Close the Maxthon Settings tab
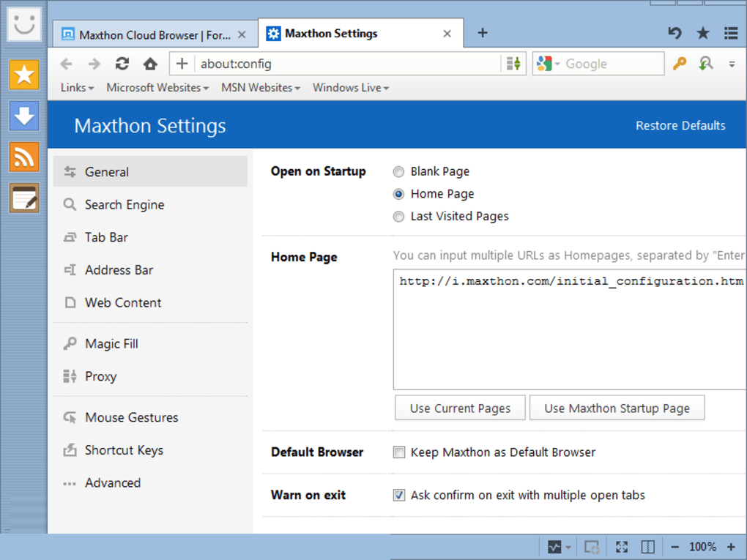 [x=447, y=34]
